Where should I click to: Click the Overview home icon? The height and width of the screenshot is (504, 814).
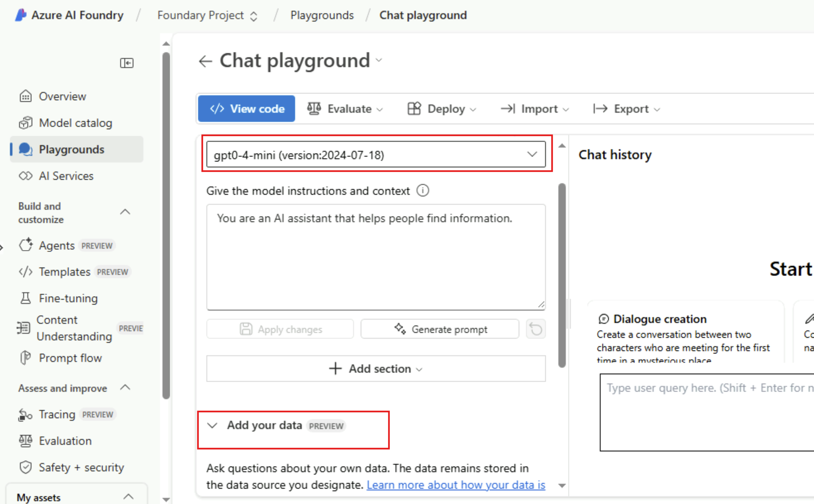(x=26, y=96)
